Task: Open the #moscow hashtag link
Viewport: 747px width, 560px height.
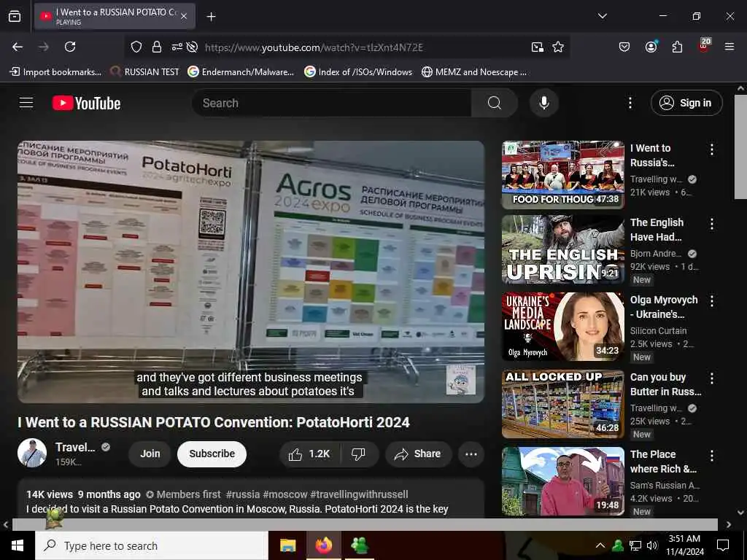Action: pyautogui.click(x=285, y=494)
